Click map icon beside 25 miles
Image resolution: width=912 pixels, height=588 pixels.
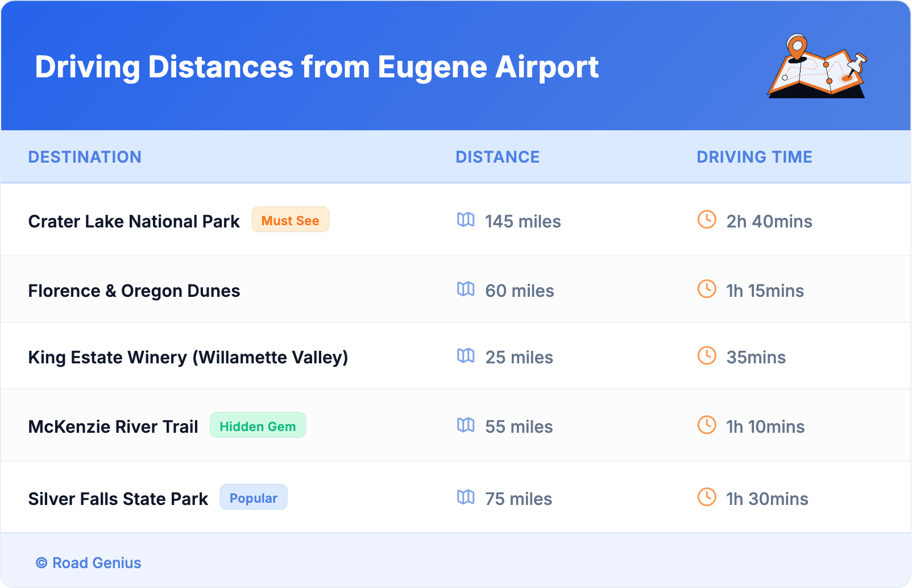pos(466,355)
